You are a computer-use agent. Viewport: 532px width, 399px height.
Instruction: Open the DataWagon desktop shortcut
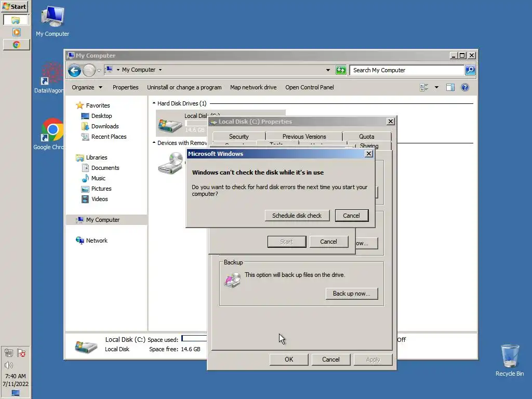point(50,78)
